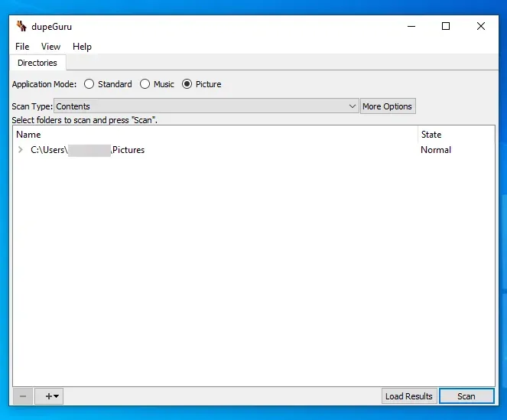Expand the Pictures folder tree row

click(21, 150)
